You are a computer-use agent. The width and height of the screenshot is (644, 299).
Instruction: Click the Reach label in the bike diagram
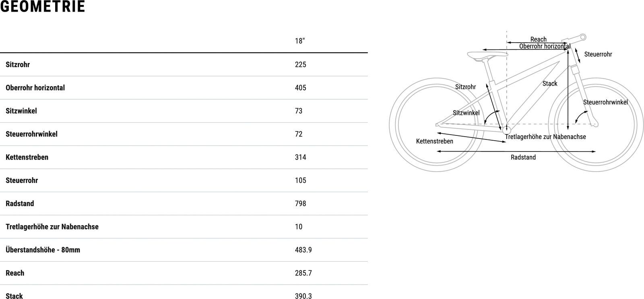point(538,39)
